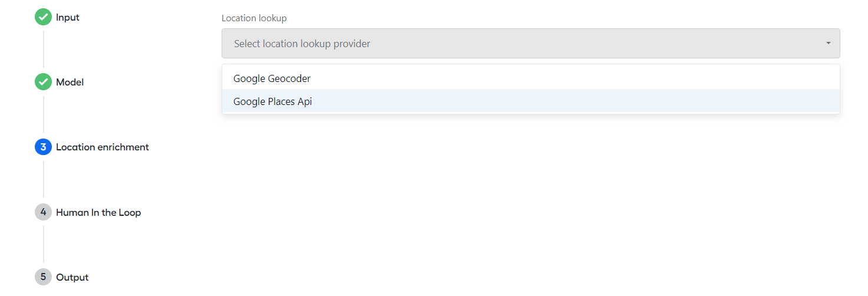This screenshot has width=868, height=296.
Task: Open the Location enrichment step label
Action: 103,147
